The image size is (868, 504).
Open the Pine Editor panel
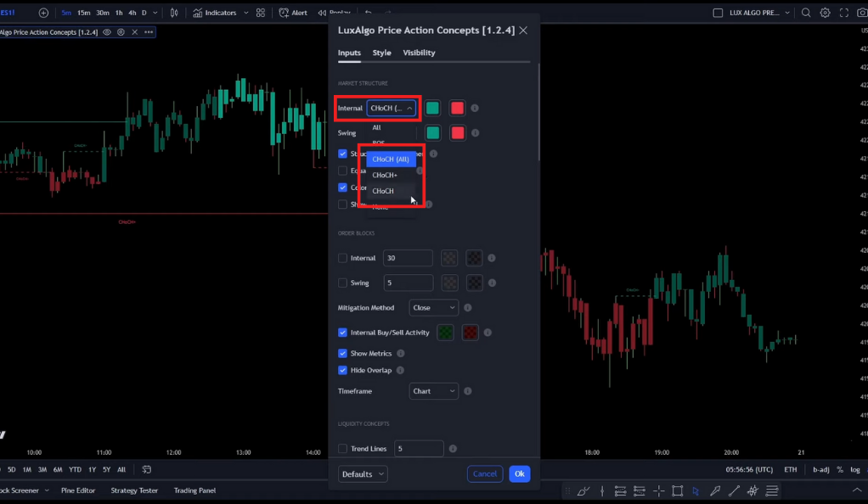point(78,490)
